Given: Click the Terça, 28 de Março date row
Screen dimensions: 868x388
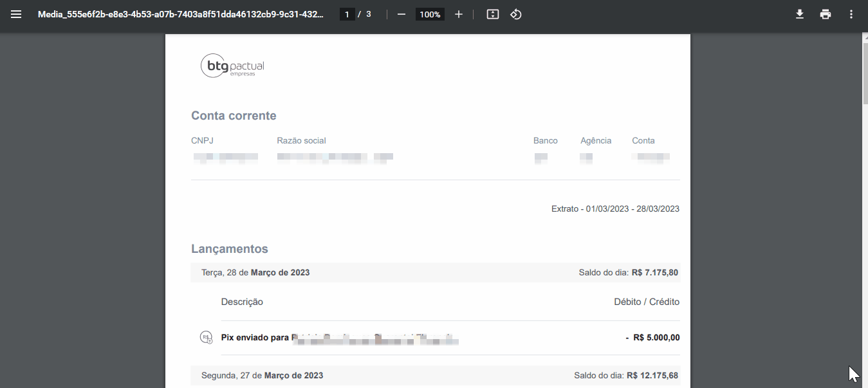Looking at the screenshot, I should pyautogui.click(x=255, y=273).
